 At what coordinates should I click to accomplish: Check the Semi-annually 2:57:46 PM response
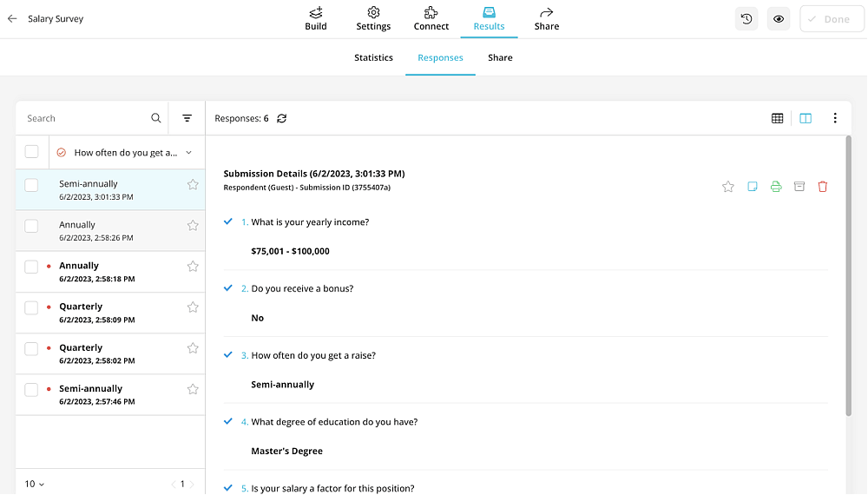point(31,390)
